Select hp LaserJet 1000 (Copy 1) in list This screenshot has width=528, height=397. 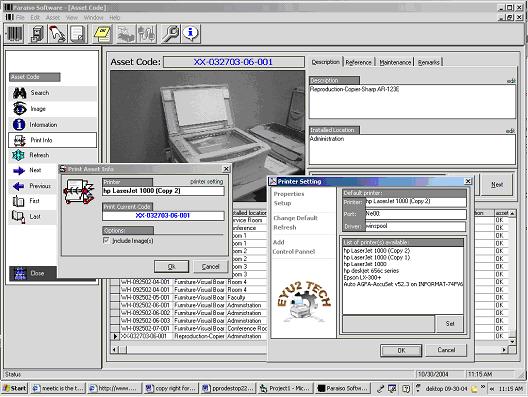click(x=377, y=257)
